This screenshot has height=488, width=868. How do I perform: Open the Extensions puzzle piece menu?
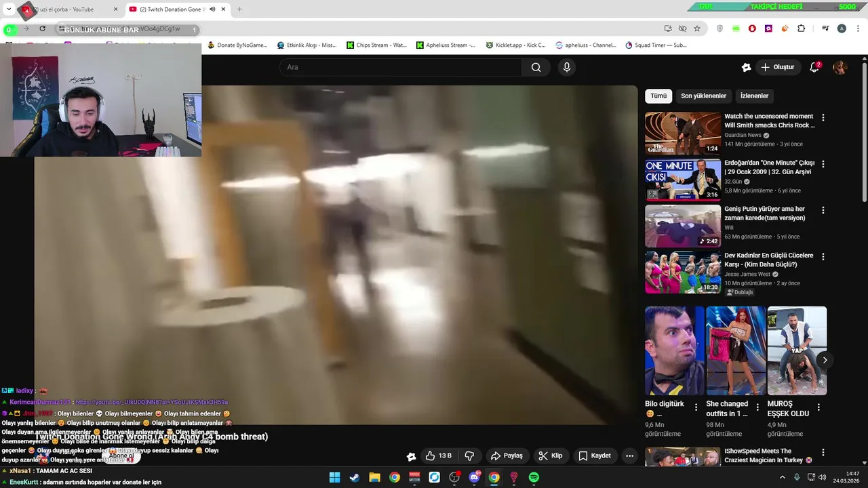[x=802, y=28]
